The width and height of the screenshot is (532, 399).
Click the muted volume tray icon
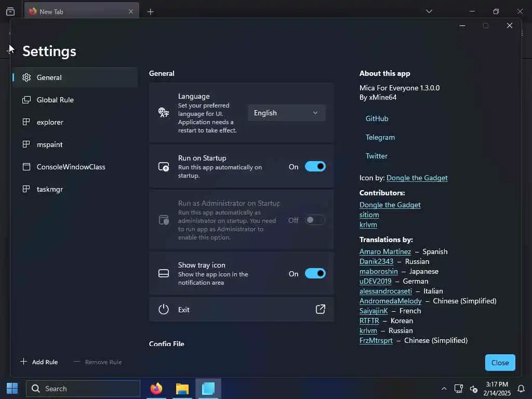474,389
